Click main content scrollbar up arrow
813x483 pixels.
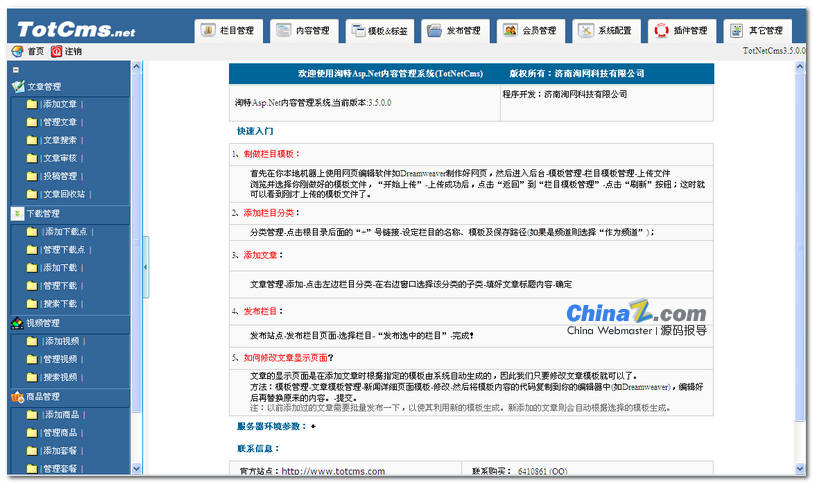pyautogui.click(x=800, y=67)
